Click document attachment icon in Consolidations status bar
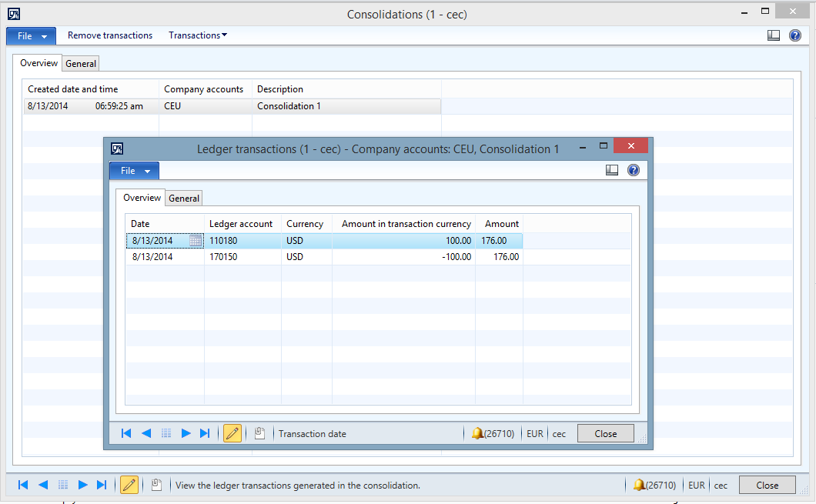Screen dimensions: 816x504 (156, 485)
